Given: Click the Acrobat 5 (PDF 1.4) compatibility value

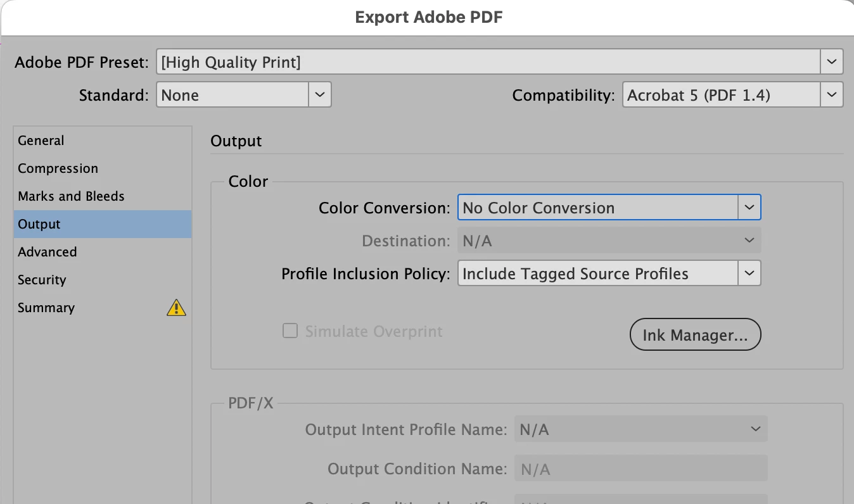Looking at the screenshot, I should [x=721, y=95].
